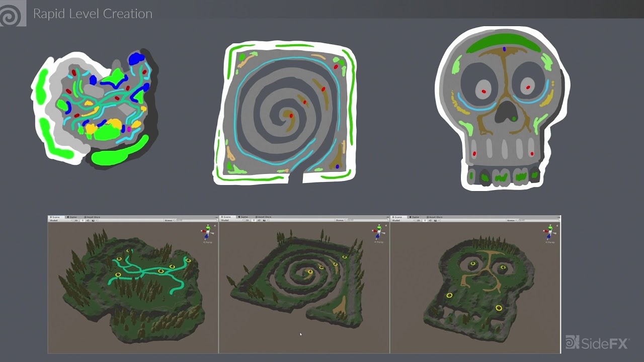
Task: Open effects dropdown arrow in skull panel toolbar
Action: (439, 220)
